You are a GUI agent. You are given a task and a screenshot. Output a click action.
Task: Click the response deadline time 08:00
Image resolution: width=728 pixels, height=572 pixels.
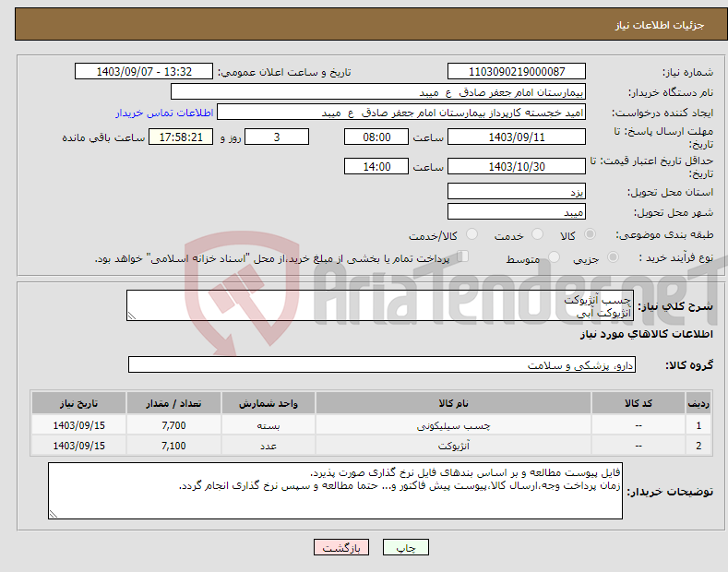376,137
